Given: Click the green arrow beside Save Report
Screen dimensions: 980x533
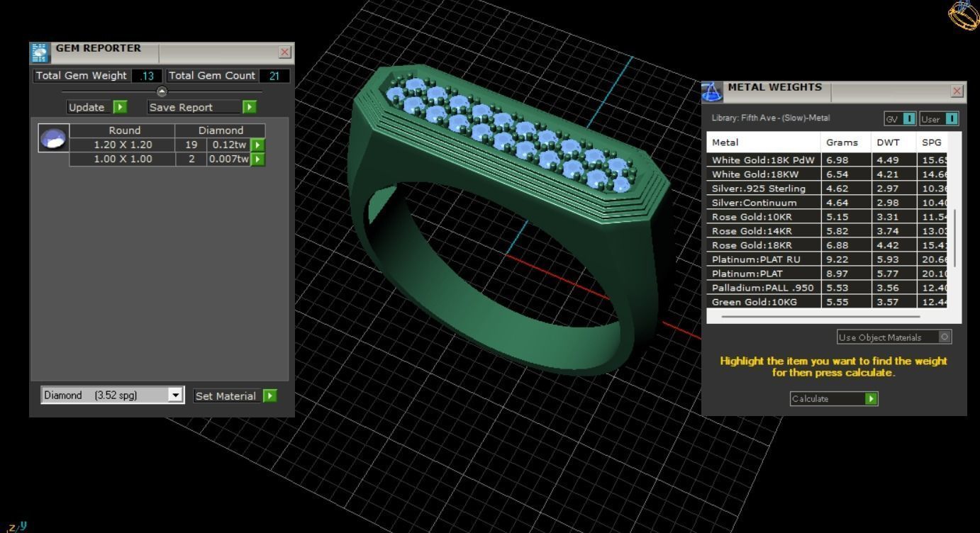Looking at the screenshot, I should [249, 107].
